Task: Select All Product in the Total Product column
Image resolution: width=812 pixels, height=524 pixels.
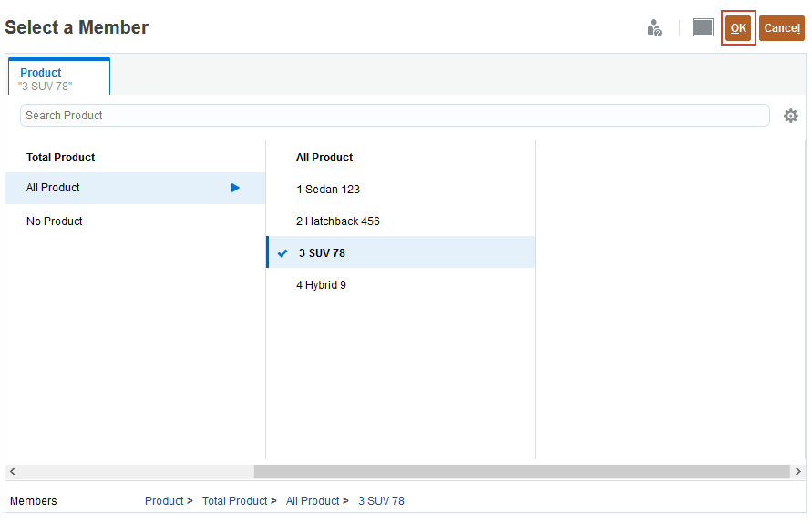Action: (x=135, y=188)
